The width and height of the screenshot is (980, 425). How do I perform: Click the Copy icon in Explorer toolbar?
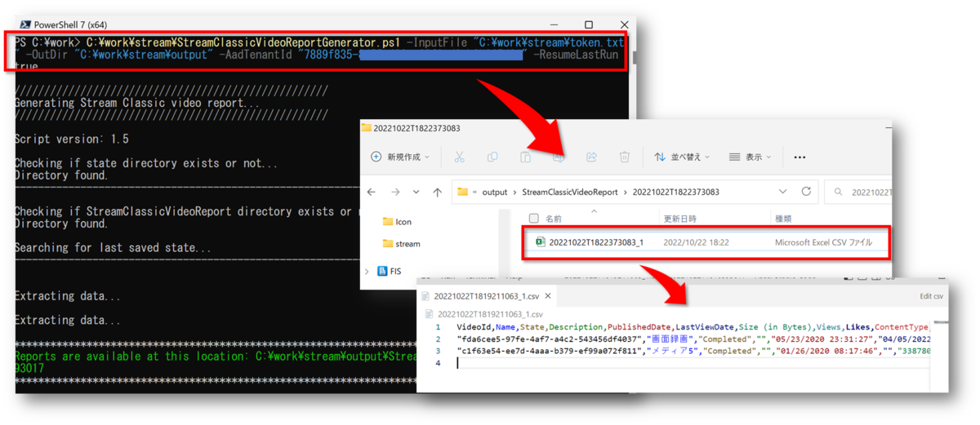[x=492, y=157]
